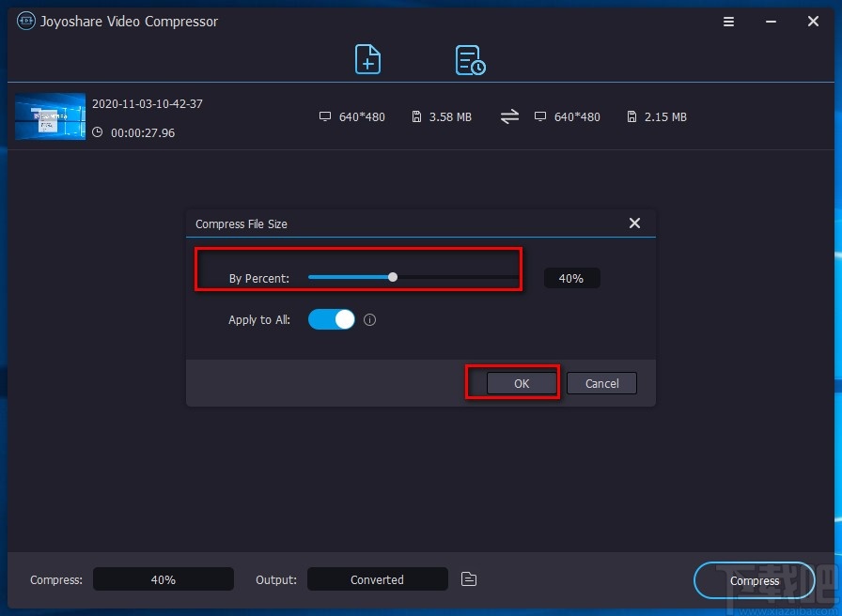Click the unfilled part of By Percent slider
842x616 pixels.
pos(458,277)
